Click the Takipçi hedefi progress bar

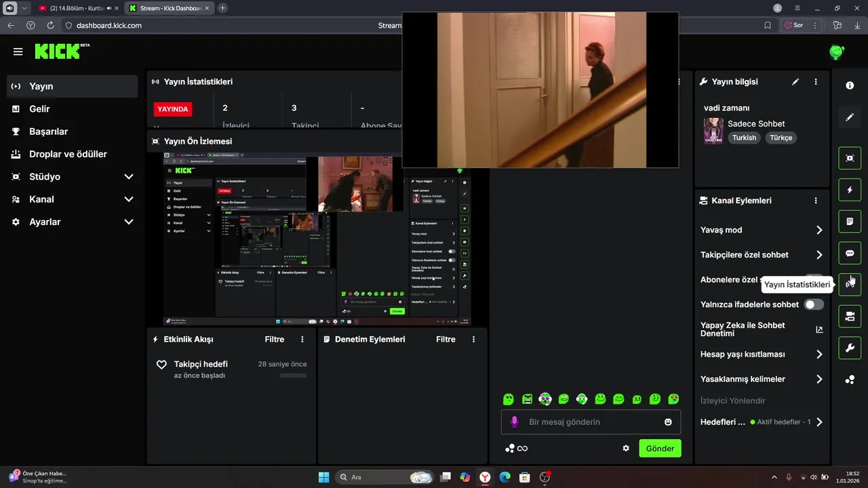(x=293, y=375)
